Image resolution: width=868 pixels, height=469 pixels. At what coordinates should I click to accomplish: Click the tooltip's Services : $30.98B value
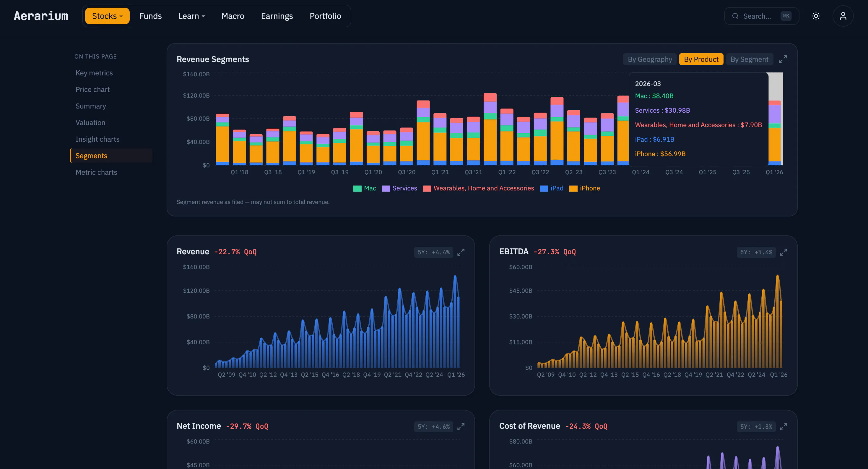(x=662, y=111)
